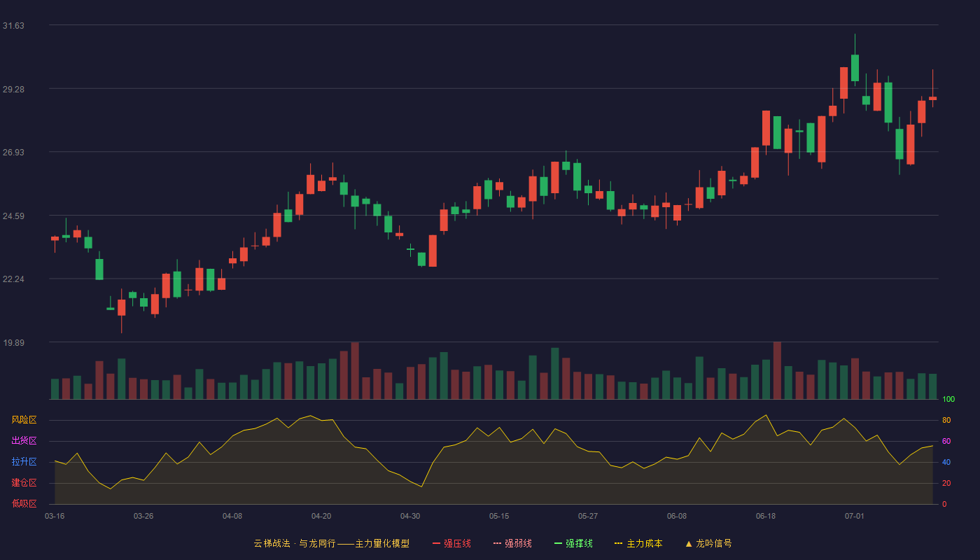Select the 31.63 price axis label
The image size is (980, 560).
pos(13,26)
